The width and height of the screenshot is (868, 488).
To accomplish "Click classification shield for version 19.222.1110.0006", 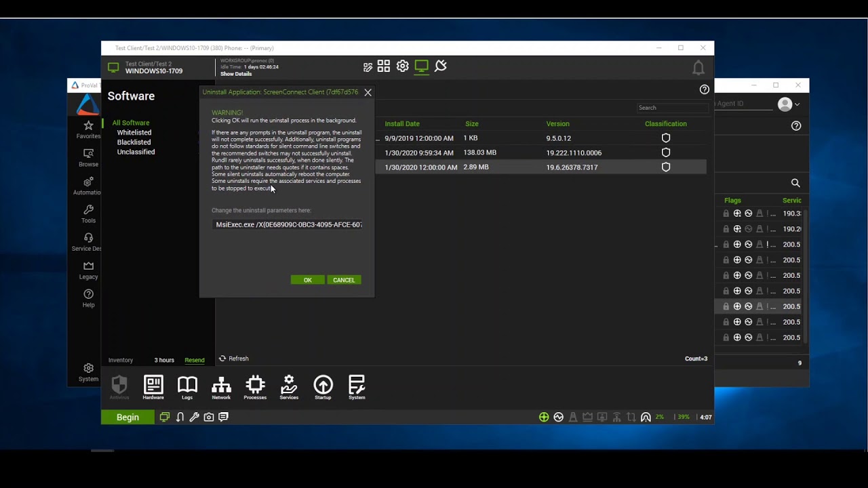I will pyautogui.click(x=666, y=152).
